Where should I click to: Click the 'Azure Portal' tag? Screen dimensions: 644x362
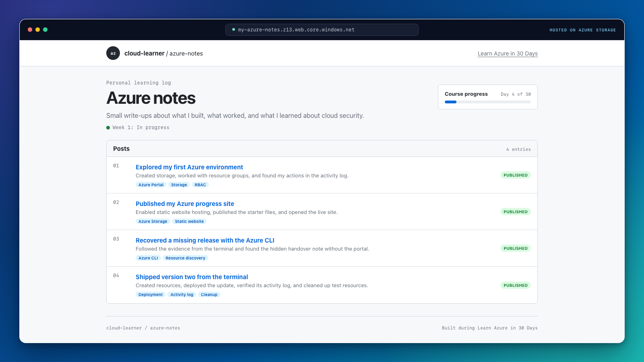tap(151, 185)
